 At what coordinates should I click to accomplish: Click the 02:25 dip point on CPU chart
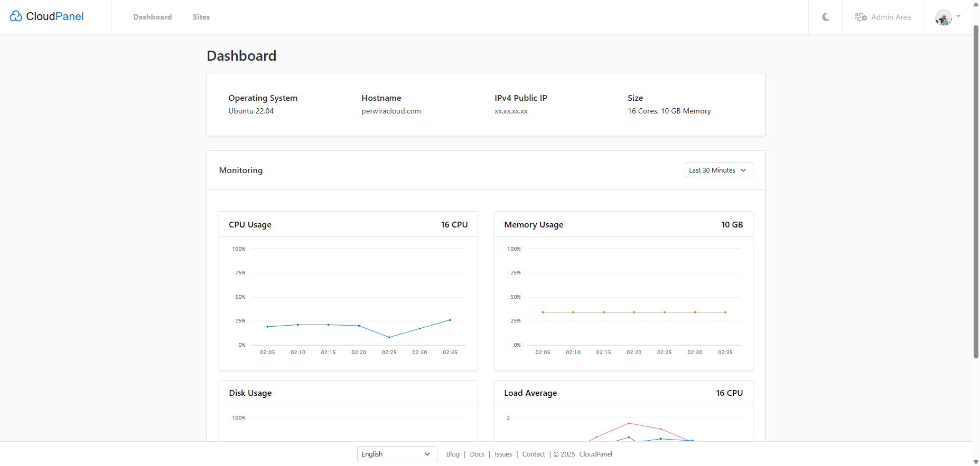(389, 337)
